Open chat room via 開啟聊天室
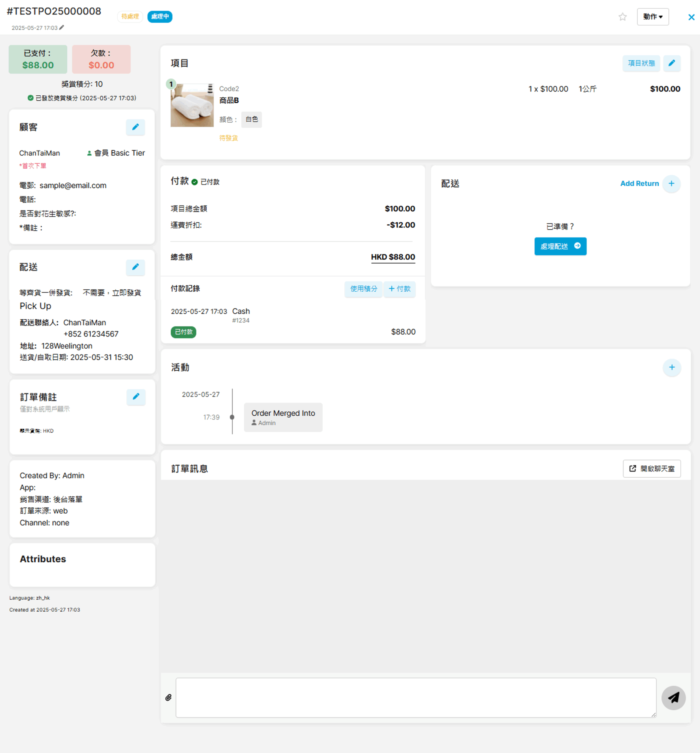The height and width of the screenshot is (753, 700). tap(651, 469)
